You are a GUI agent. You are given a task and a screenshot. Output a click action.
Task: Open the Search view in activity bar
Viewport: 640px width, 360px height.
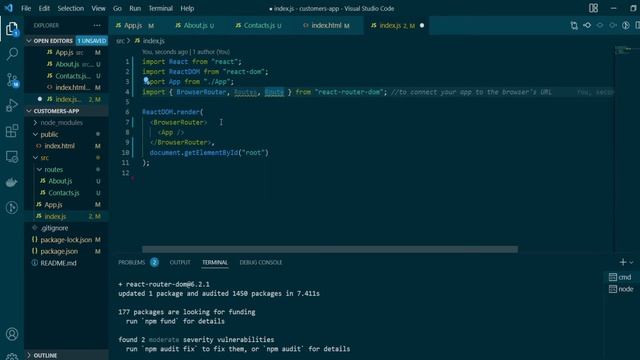[x=12, y=54]
